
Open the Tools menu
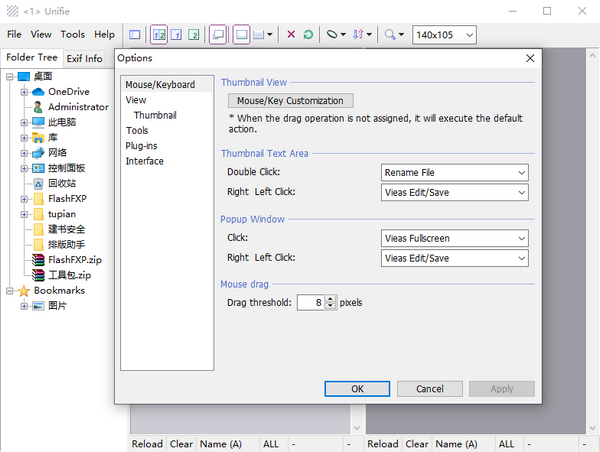point(72,34)
